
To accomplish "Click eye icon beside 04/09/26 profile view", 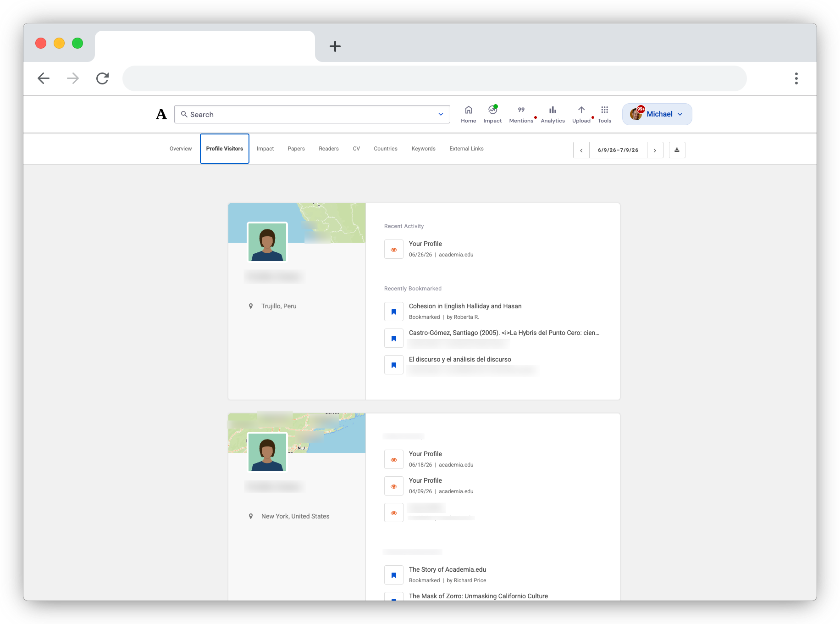I will point(393,486).
